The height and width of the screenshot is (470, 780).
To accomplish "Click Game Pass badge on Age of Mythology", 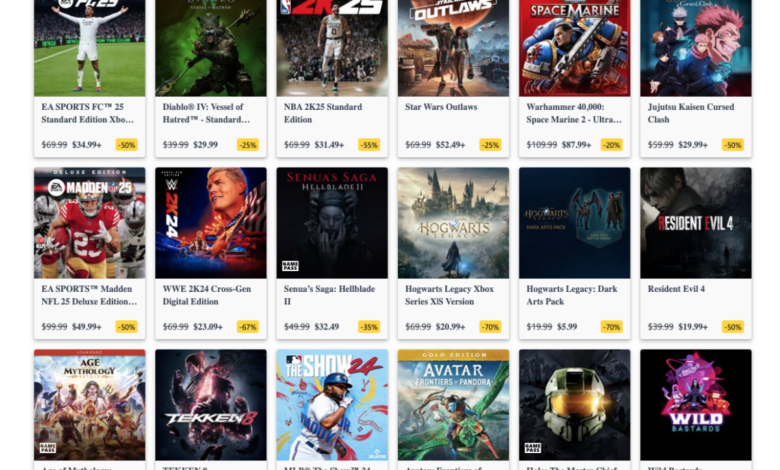I will tap(48, 448).
